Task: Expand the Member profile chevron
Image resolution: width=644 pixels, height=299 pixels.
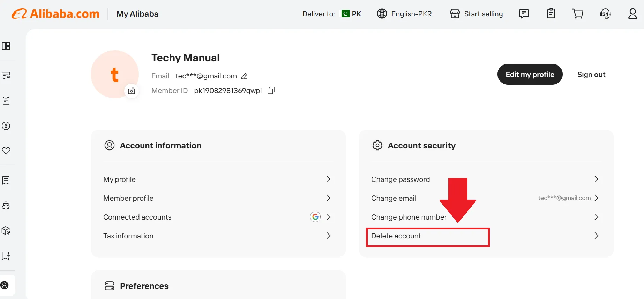Action: tap(328, 198)
